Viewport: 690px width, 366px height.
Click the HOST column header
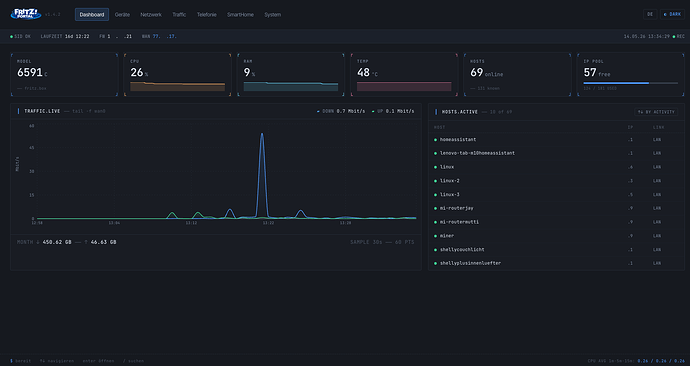click(439, 127)
